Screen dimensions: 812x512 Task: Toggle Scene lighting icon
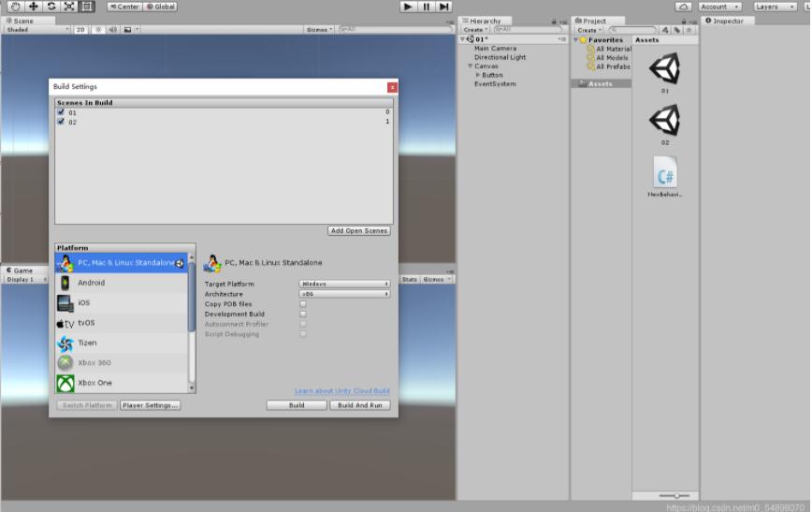(x=98, y=30)
